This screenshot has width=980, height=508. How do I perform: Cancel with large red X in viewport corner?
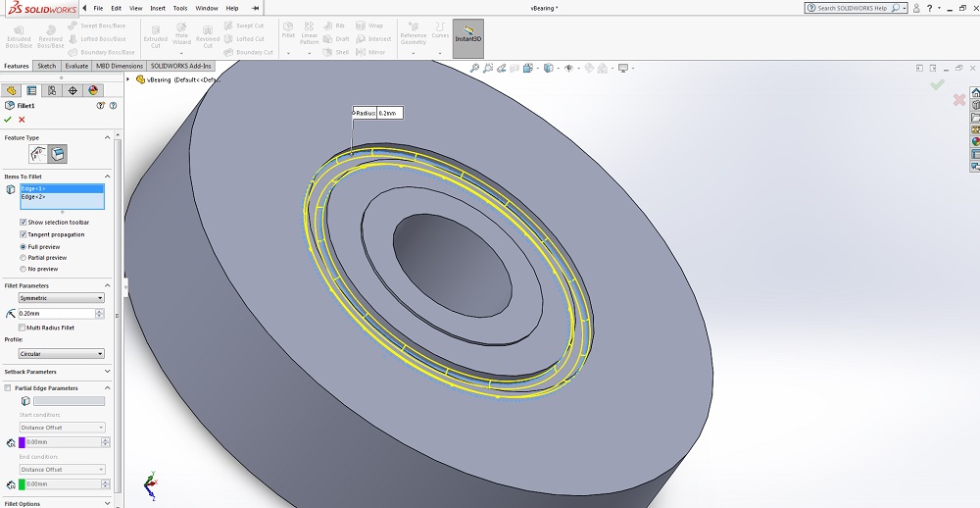[959, 99]
